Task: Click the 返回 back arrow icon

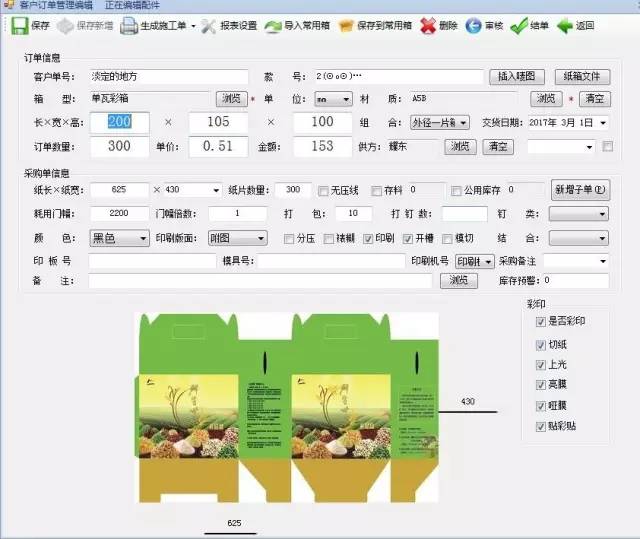Action: point(565,26)
